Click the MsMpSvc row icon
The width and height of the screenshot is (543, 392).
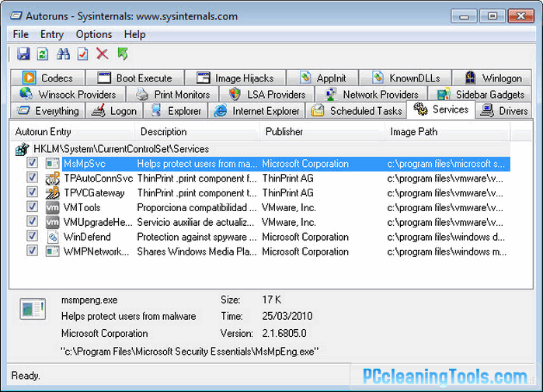pos(53,163)
